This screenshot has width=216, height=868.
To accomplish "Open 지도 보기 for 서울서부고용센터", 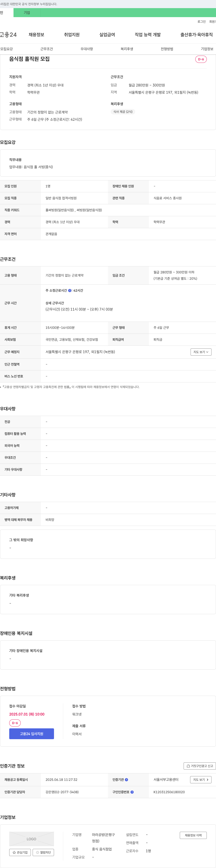I will [x=201, y=779].
